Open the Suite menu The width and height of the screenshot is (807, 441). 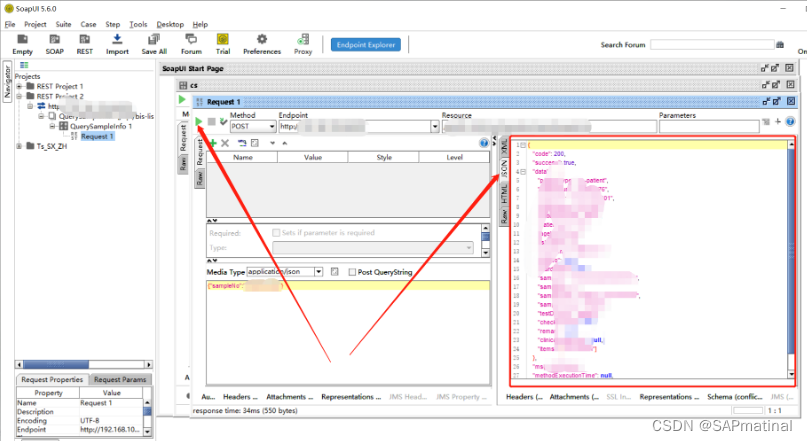pos(63,24)
